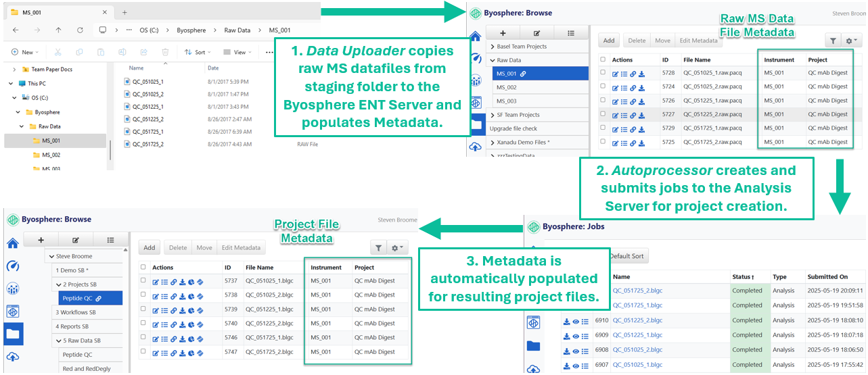The image size is (868, 375).
Task: Open the Sort dropdown in File Explorer
Action: 197,52
